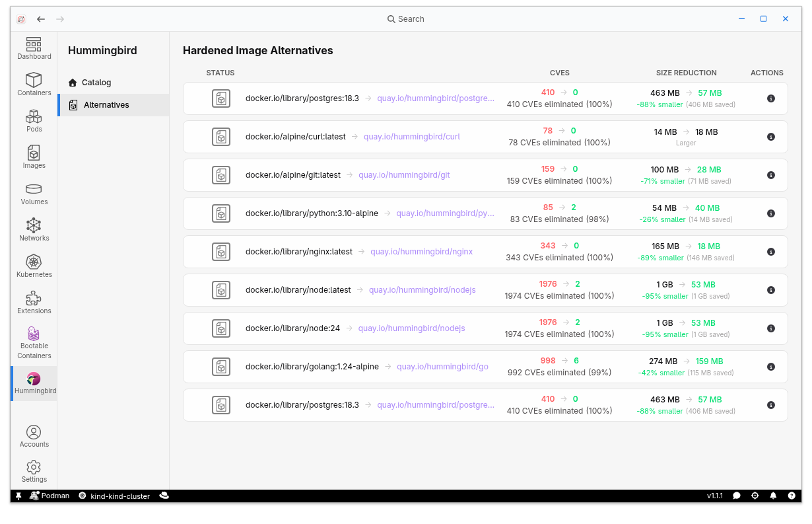Click info icon for python:3.10-alpine row
The image size is (812, 524).
click(x=770, y=213)
